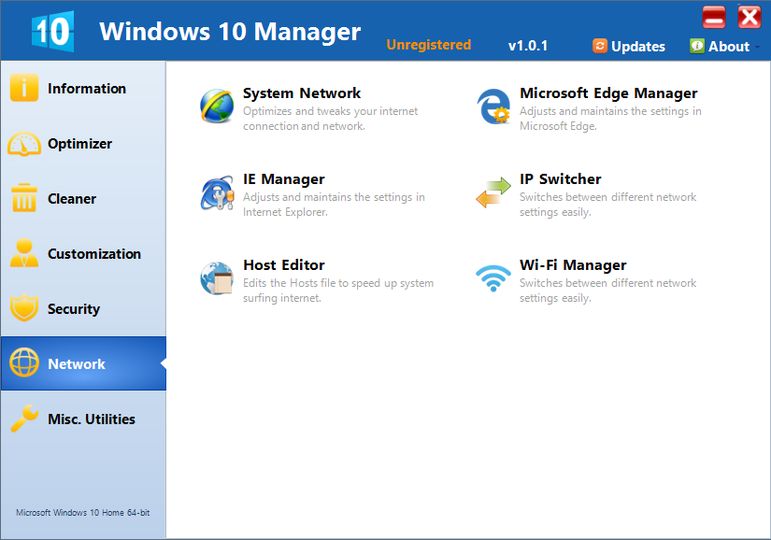Viewport: 771px width, 540px height.
Task: Launch Wi-Fi Manager title
Action: (573, 265)
